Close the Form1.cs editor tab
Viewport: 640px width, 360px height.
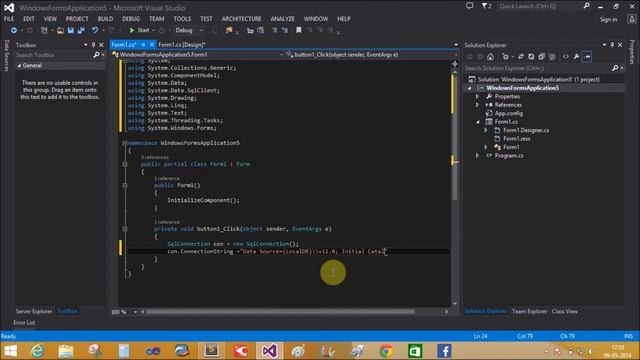[x=152, y=44]
